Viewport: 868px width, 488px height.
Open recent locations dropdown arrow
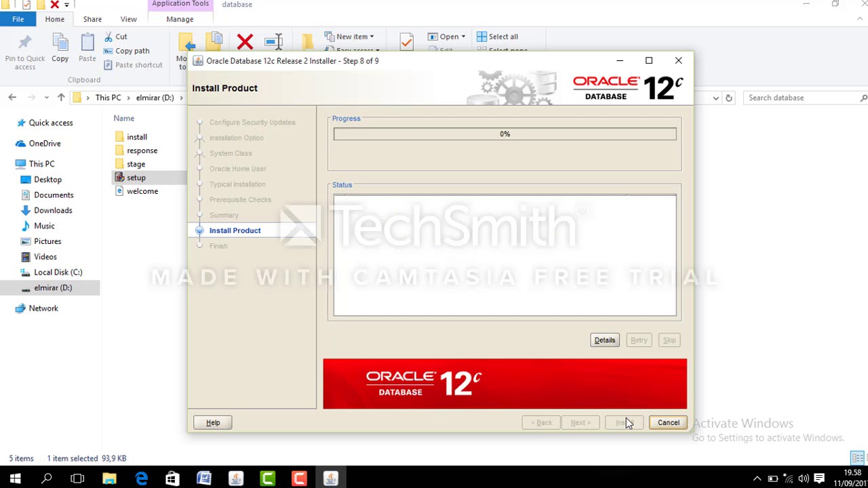[47, 98]
